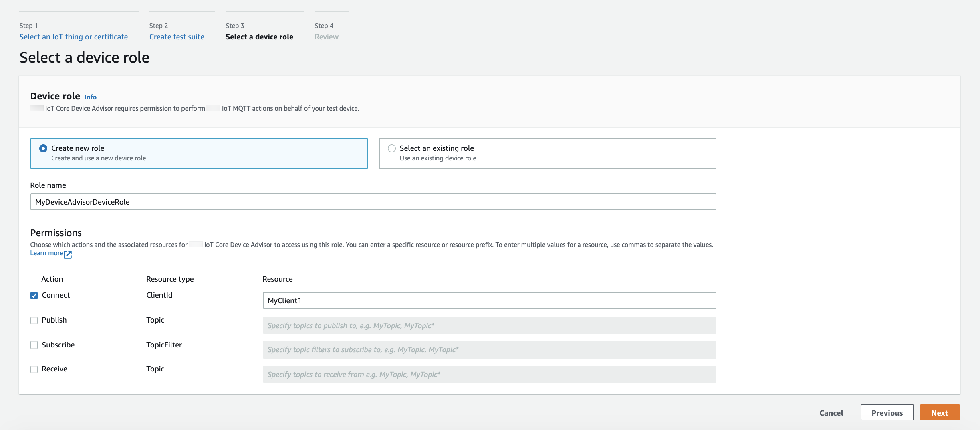
Task: Click the Step 3 Select a device role label
Action: pyautogui.click(x=259, y=37)
